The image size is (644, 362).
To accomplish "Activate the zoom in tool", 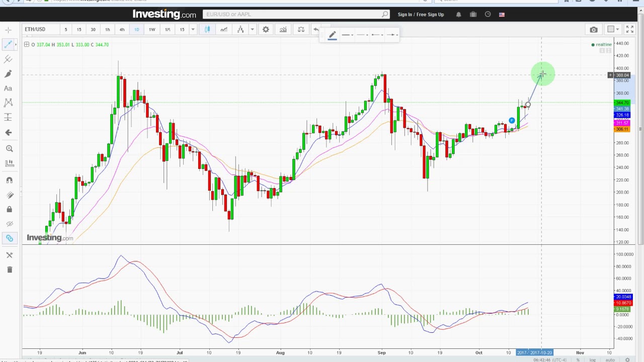I will pos(9,148).
